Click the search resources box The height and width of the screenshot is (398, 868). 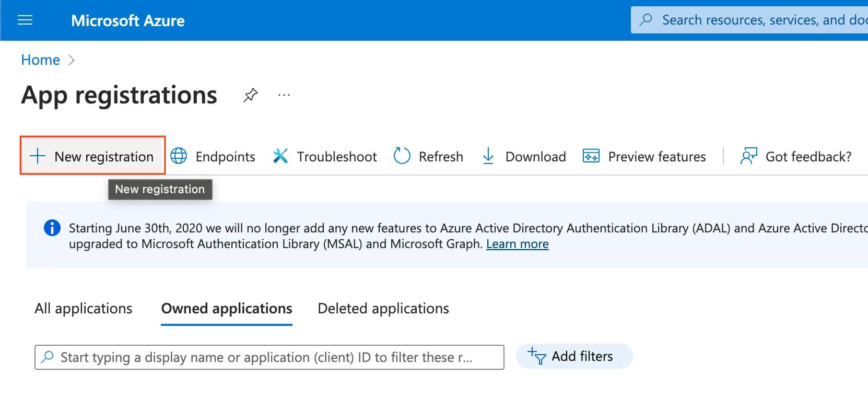(x=749, y=20)
